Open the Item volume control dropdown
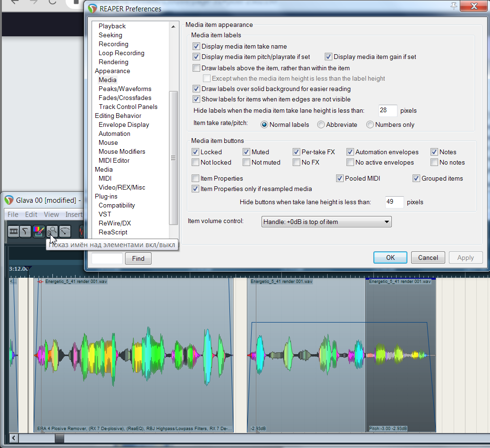 click(x=326, y=222)
